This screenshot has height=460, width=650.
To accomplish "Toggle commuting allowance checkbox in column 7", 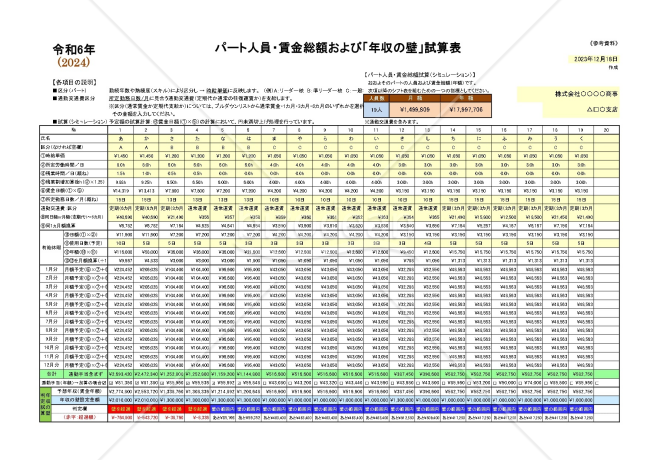I will click(264, 383).
